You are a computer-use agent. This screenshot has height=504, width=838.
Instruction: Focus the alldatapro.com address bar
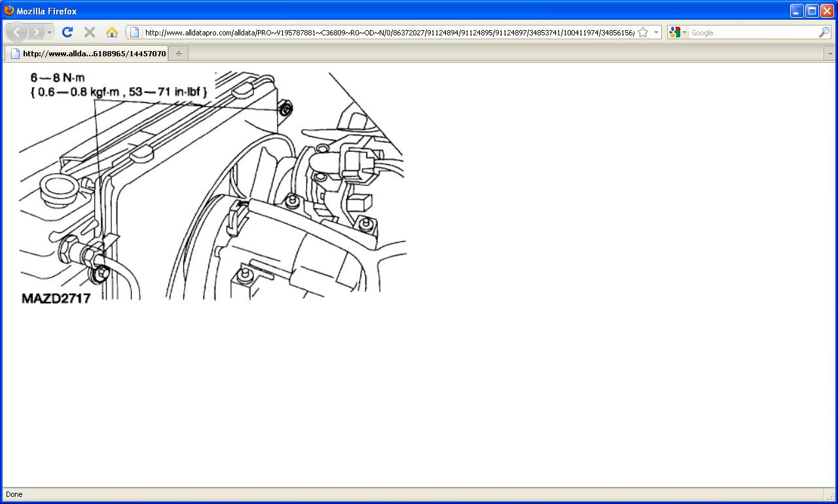[389, 32]
